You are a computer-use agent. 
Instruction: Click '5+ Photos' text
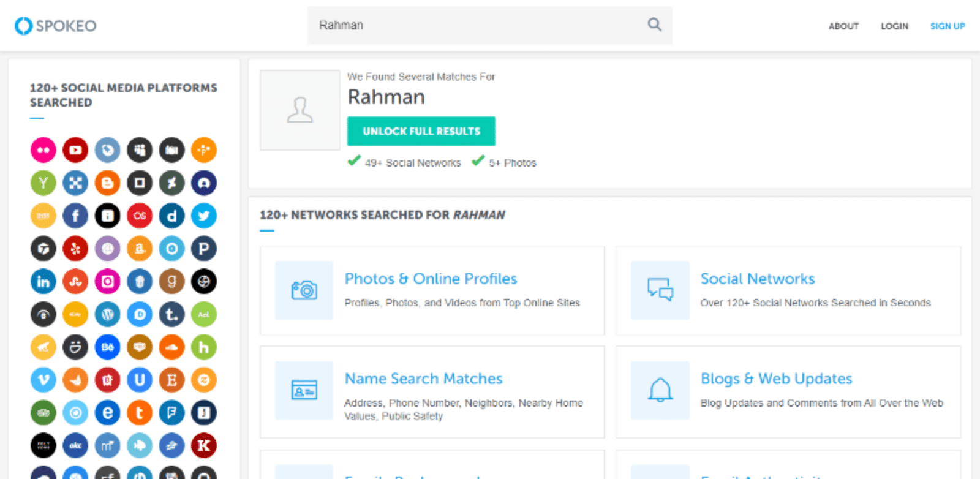point(513,163)
